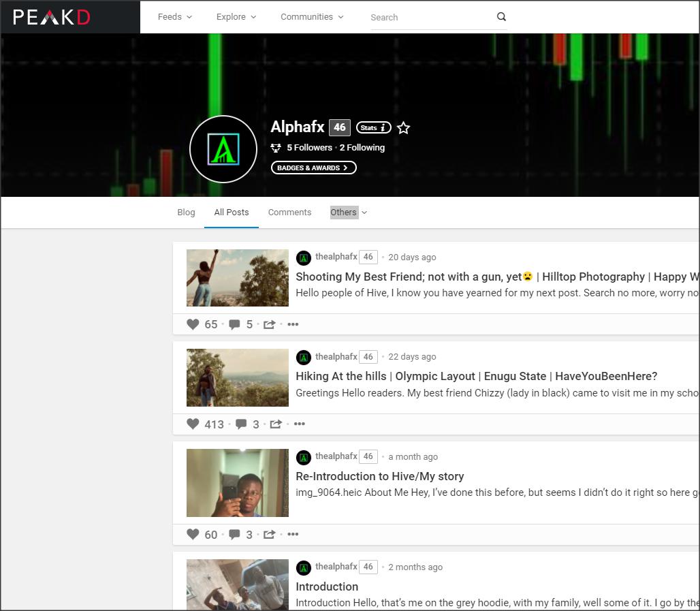Open comments on Re-Introduction to Hive post
This screenshot has height=611, width=700.
(234, 534)
